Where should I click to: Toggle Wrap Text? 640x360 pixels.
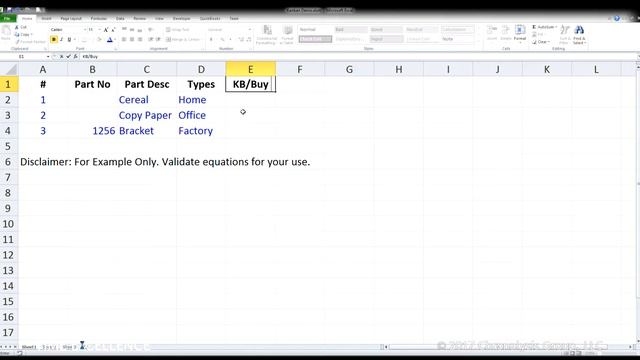(x=178, y=30)
